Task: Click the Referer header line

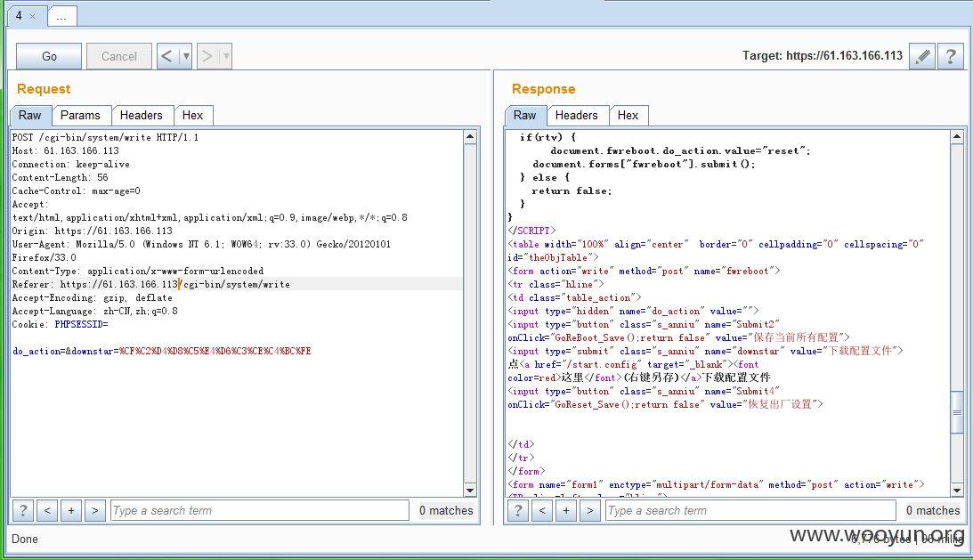Action: [x=150, y=284]
